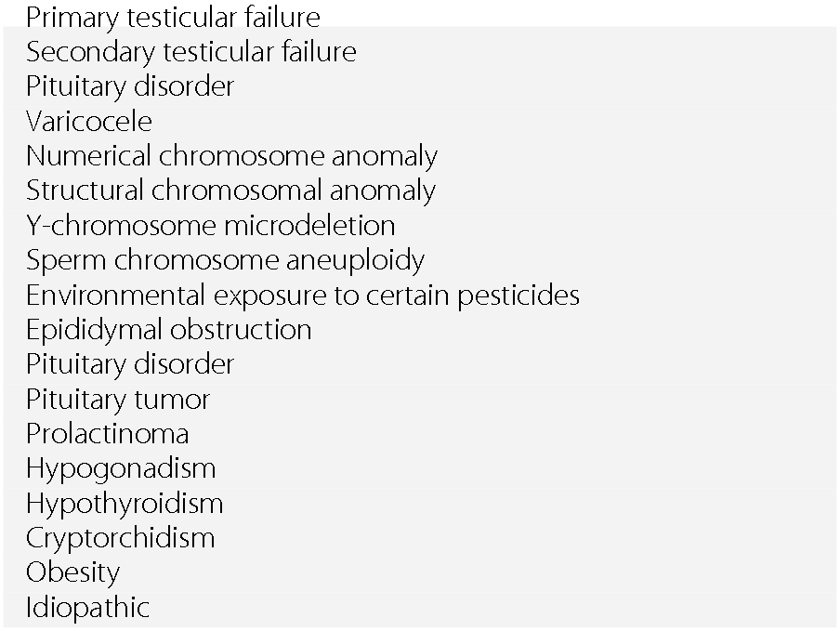Select Prolactinoma from the list
This screenshot has width=840, height=631.
[107, 434]
